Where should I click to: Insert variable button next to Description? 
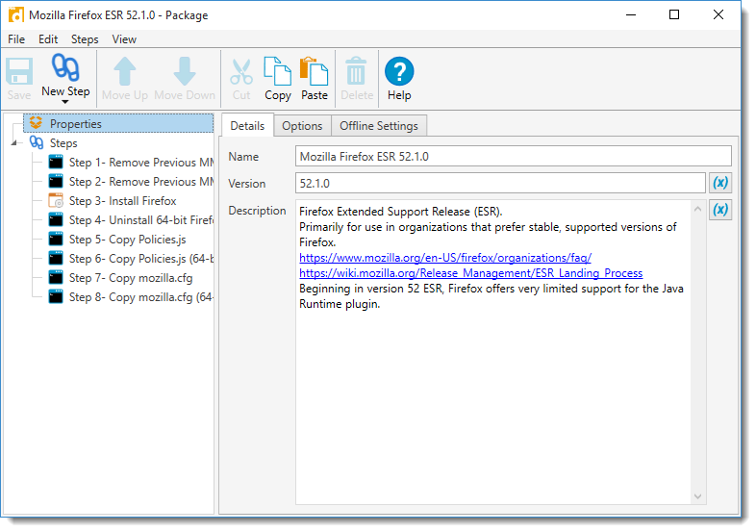[x=719, y=210]
